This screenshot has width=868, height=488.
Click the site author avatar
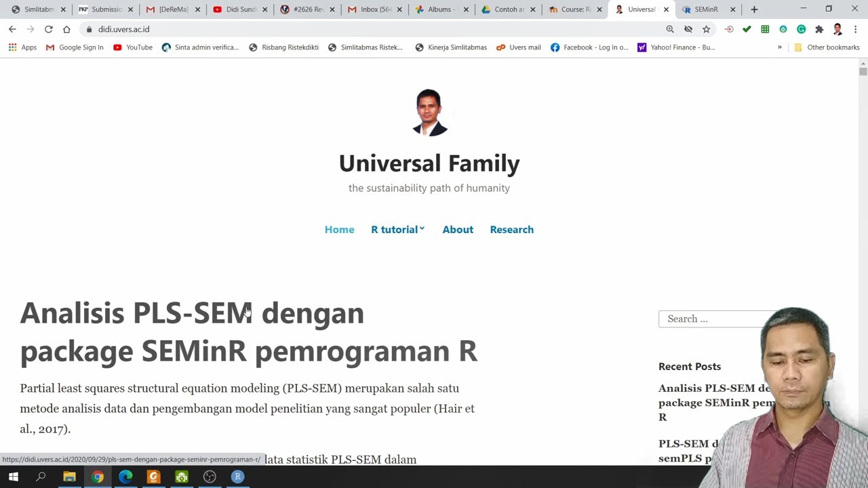pyautogui.click(x=429, y=113)
